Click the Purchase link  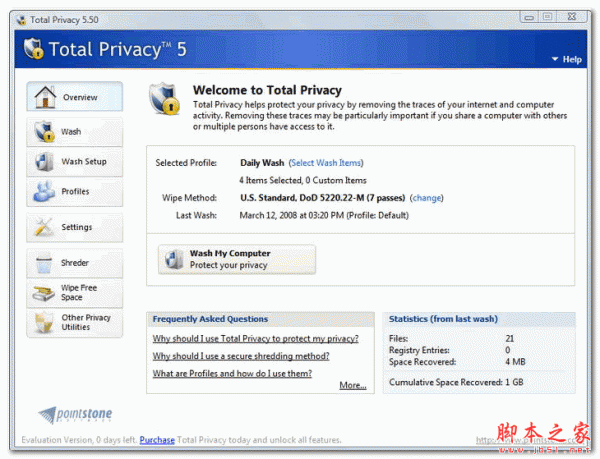coord(157,440)
